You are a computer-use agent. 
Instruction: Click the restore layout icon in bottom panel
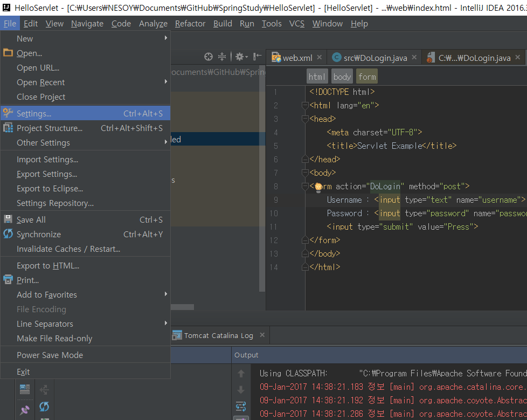coord(25,389)
